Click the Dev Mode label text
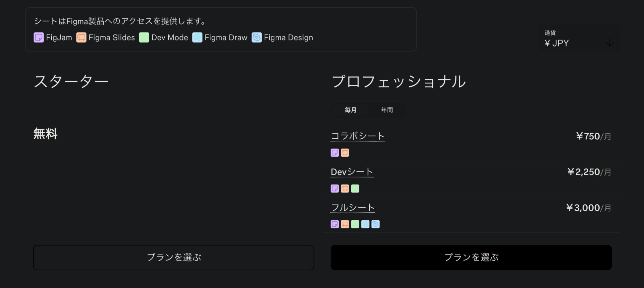 (x=170, y=38)
